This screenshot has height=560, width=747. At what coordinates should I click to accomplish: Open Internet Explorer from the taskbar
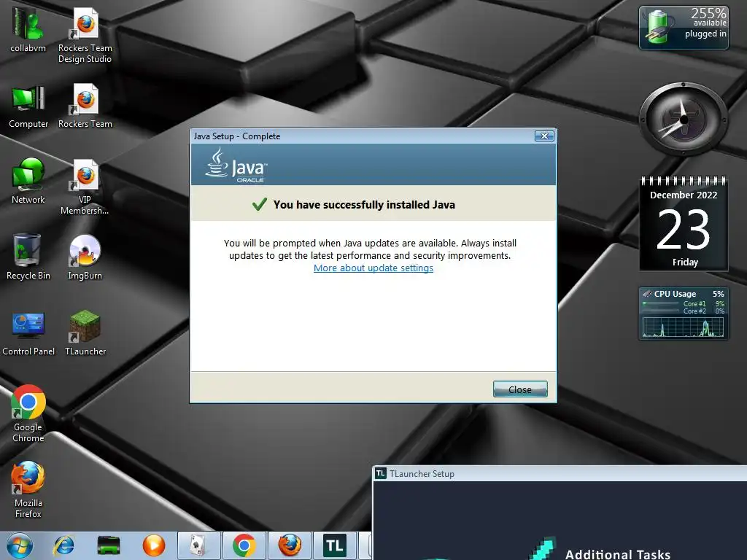64,545
